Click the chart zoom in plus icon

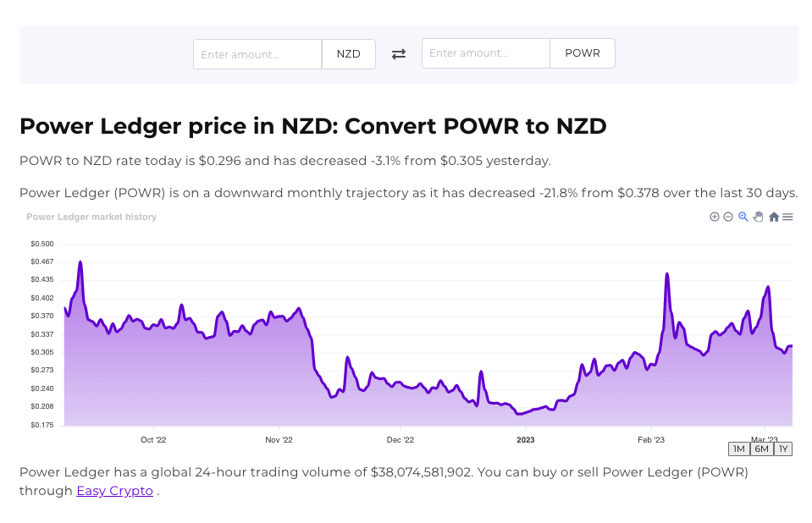coord(715,217)
